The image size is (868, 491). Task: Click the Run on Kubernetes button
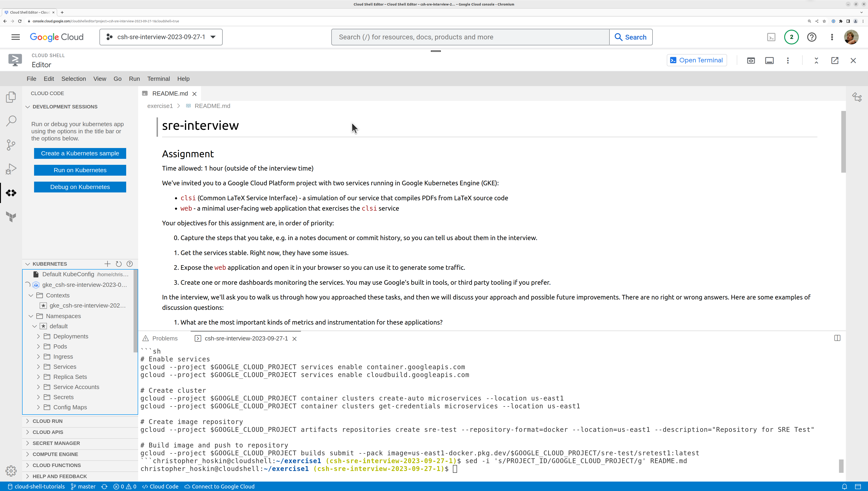pos(80,170)
